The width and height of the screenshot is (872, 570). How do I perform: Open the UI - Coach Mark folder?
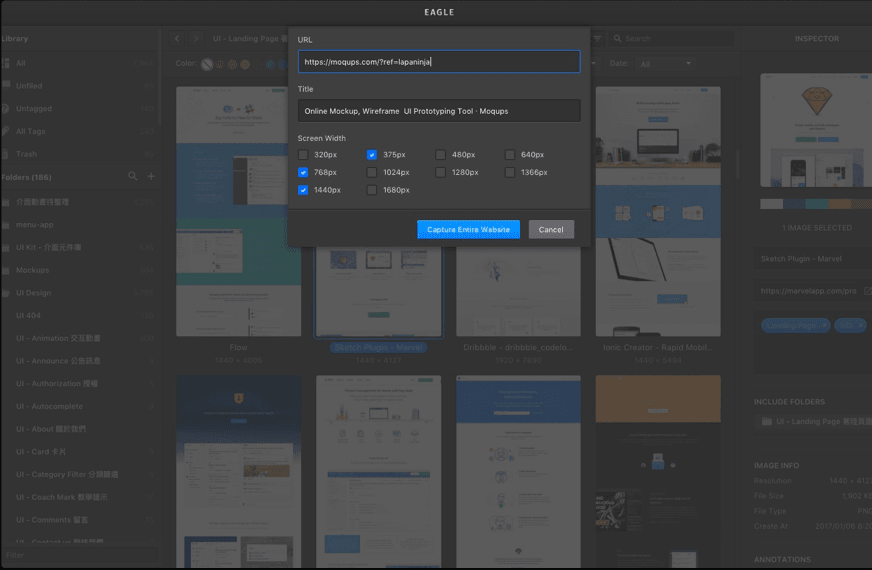[x=78, y=497]
